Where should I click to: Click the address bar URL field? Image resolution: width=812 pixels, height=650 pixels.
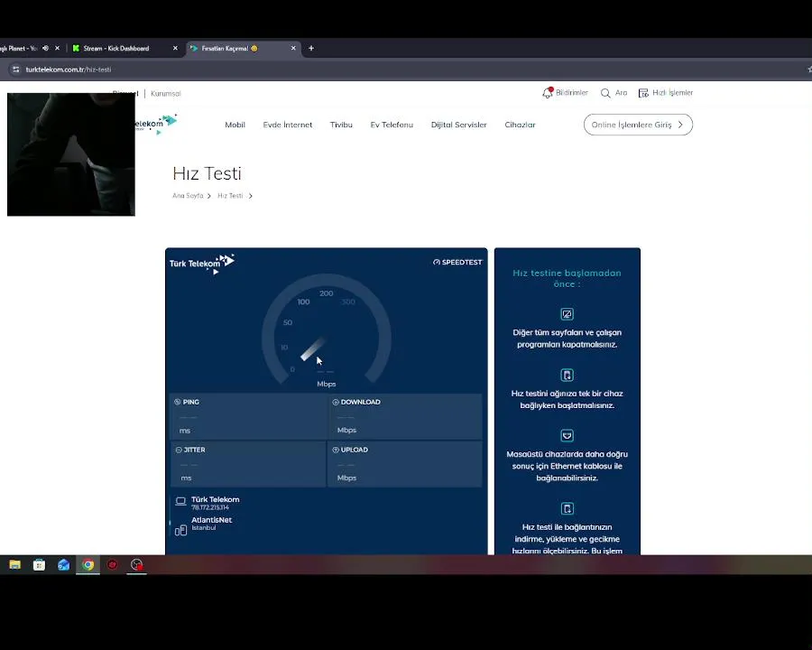[404, 70]
